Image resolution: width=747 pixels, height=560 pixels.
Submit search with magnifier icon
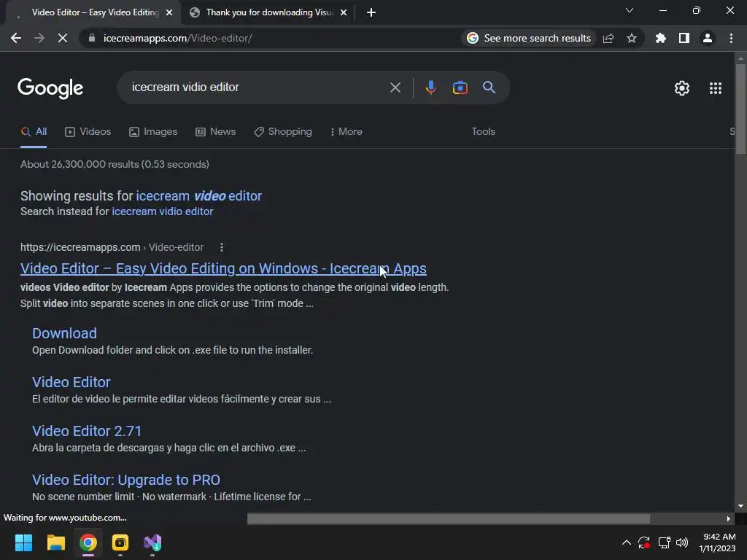pyautogui.click(x=489, y=87)
